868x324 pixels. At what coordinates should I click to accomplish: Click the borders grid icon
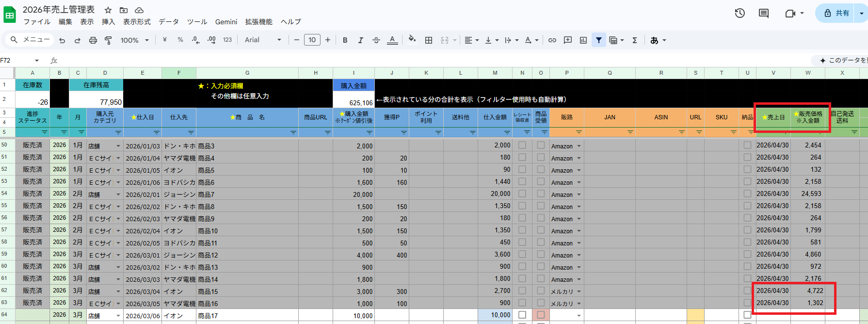click(429, 40)
